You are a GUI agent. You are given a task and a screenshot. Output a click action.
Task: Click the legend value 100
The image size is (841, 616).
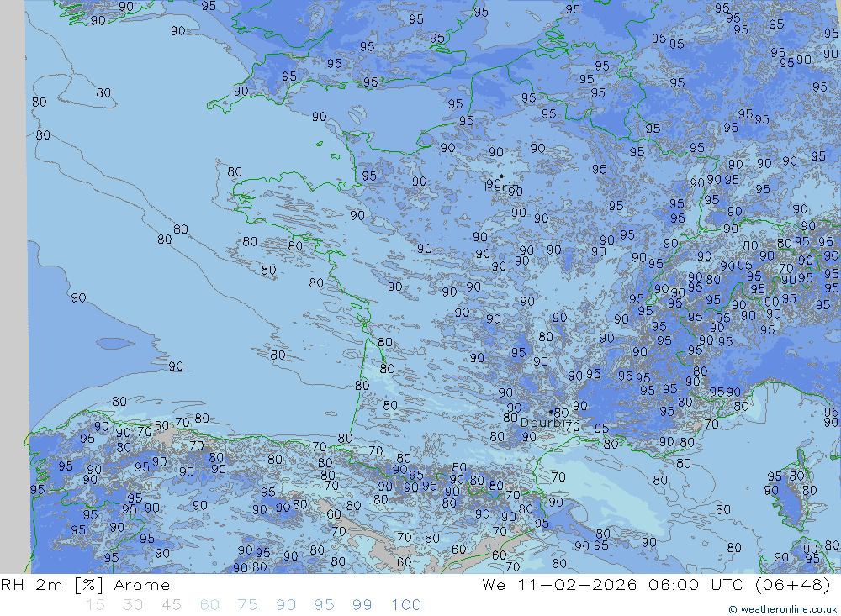tap(406, 605)
